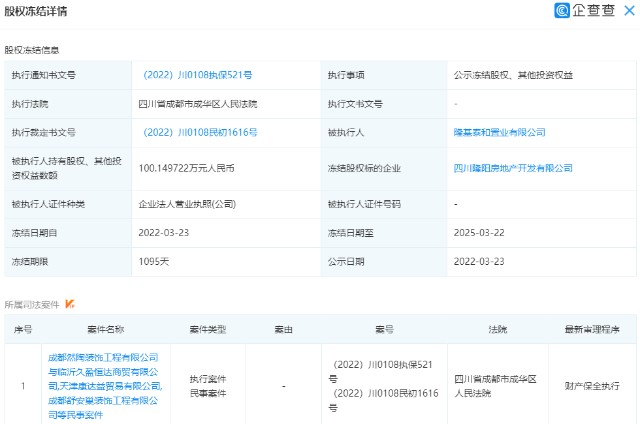The image size is (640, 424).
Task: Click the 被执行人持有股权、其他投资权益数额 label
Action: pos(67,168)
